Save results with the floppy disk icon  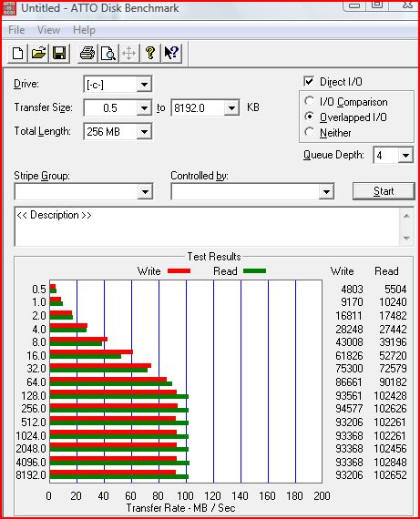tap(59, 53)
